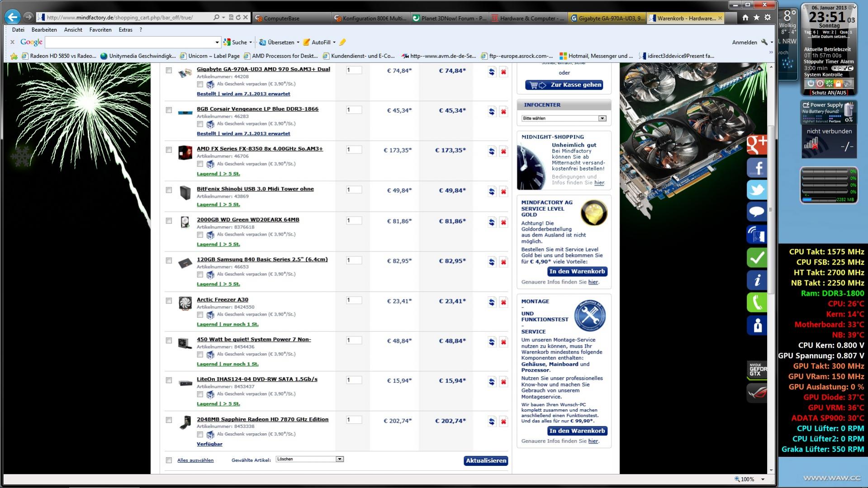The height and width of the screenshot is (488, 868).
Task: Tick the AMD FX-8350 row checkbox
Action: coord(169,150)
